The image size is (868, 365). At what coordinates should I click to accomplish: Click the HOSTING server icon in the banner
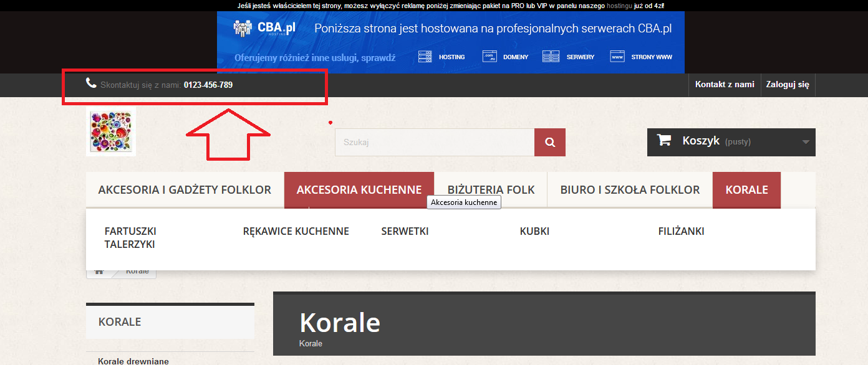(x=425, y=57)
